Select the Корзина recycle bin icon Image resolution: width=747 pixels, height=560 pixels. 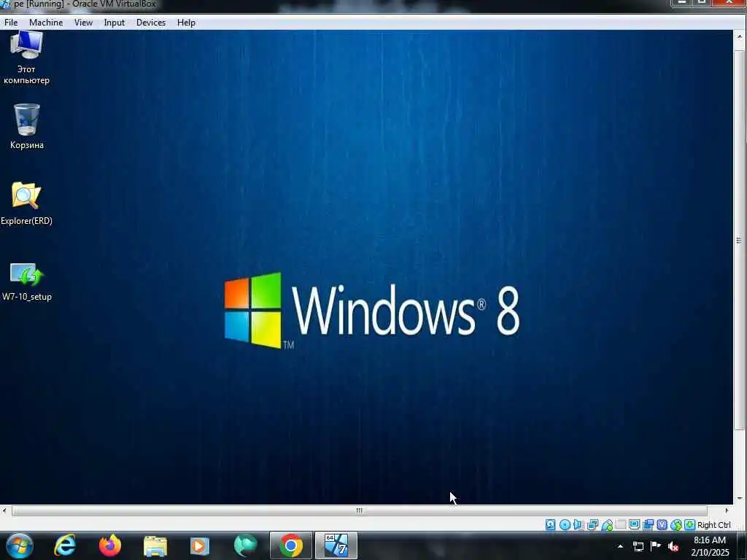(27, 127)
